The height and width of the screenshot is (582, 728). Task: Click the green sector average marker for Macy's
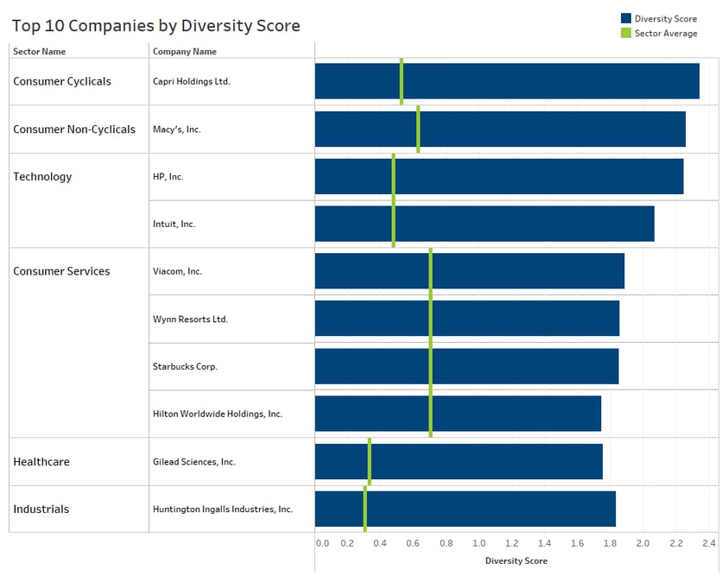point(418,129)
